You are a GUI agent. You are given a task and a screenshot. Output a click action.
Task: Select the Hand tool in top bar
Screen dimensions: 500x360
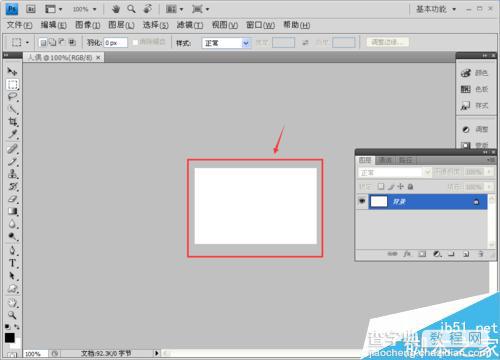coord(116,9)
